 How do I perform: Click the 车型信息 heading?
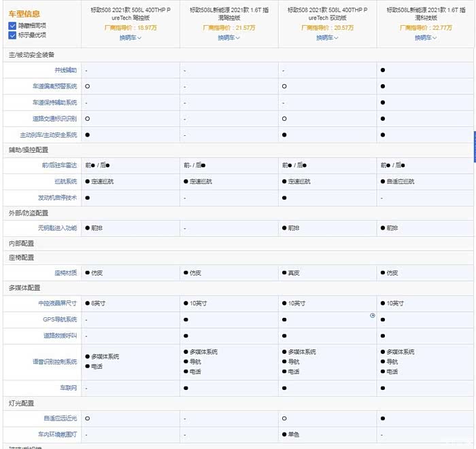click(x=24, y=14)
